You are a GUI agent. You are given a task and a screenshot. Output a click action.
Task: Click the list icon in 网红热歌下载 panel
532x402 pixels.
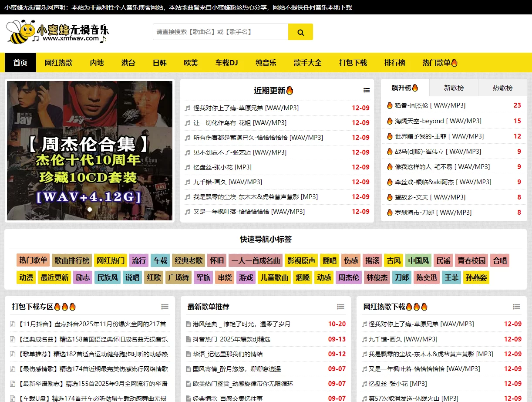click(x=517, y=307)
